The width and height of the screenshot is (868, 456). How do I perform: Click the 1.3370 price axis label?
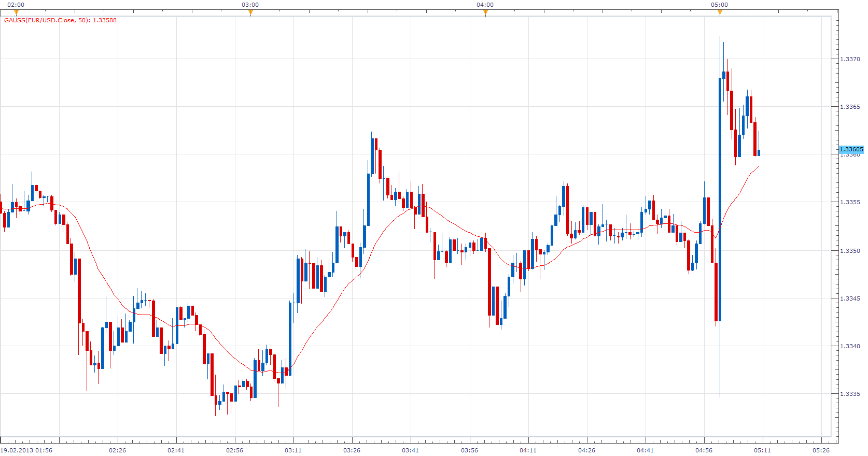[850, 59]
